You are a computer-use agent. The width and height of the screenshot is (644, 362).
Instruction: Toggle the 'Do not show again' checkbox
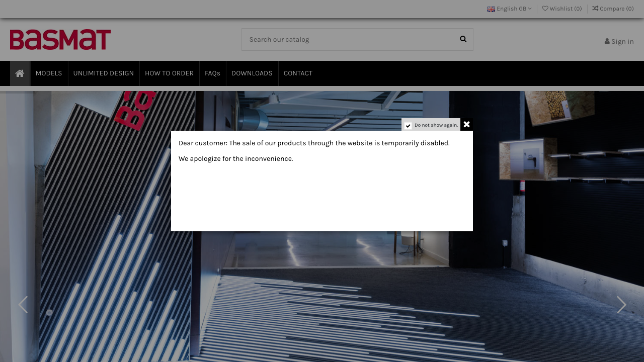[408, 126]
